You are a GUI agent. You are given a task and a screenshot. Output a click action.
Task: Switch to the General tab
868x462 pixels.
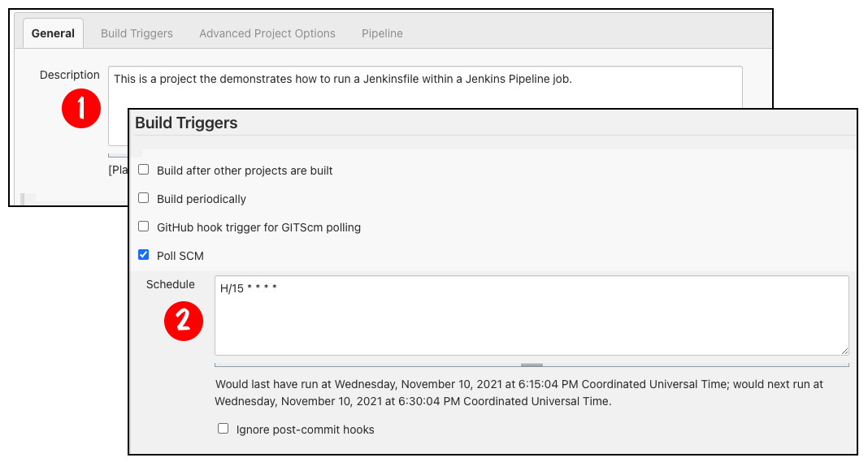coord(53,33)
